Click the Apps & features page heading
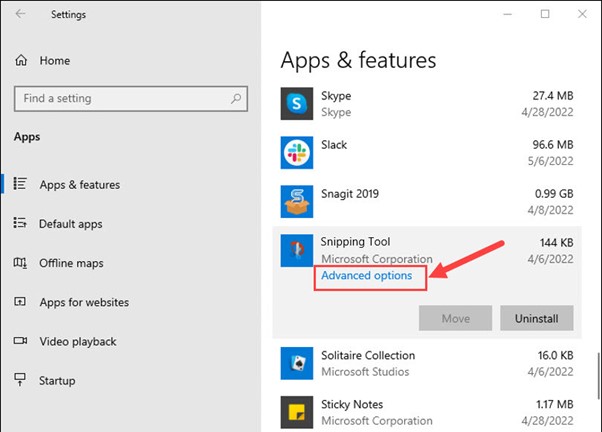Screen dimensions: 602x432 tap(358, 60)
